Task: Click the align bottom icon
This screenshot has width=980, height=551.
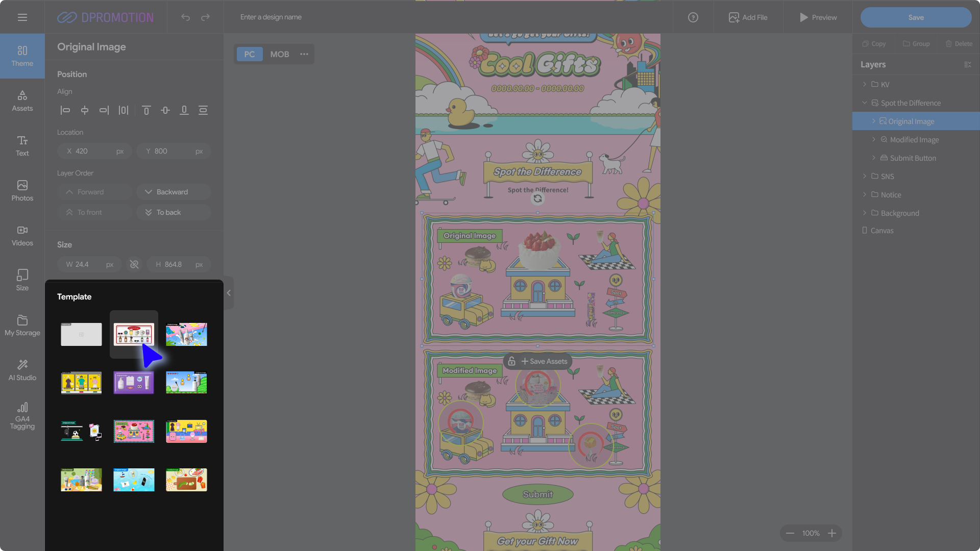Action: click(184, 110)
